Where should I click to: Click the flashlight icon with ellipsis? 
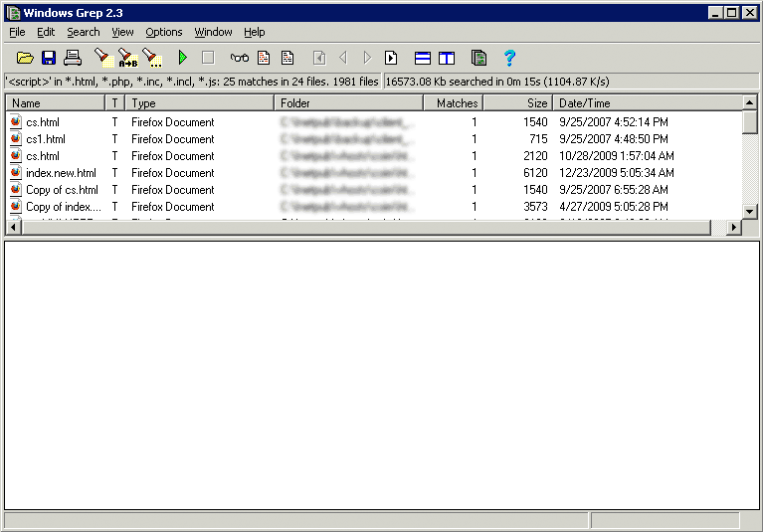(152, 58)
